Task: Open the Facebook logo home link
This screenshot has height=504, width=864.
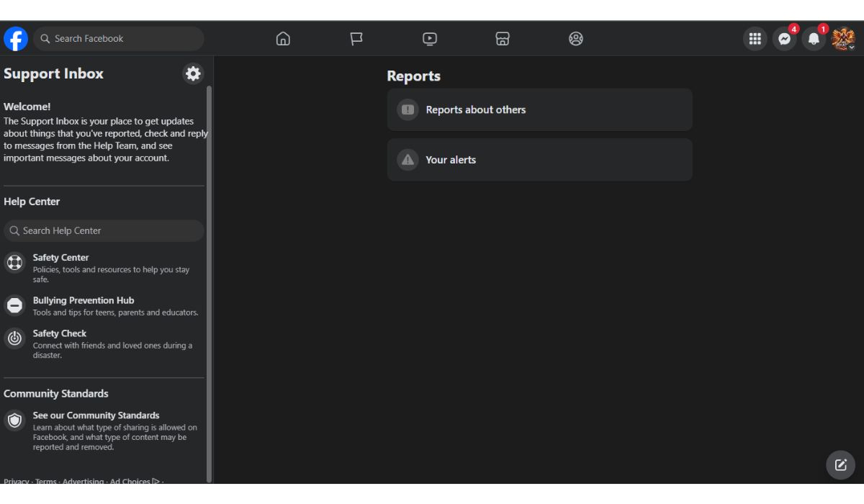Action: pyautogui.click(x=16, y=39)
